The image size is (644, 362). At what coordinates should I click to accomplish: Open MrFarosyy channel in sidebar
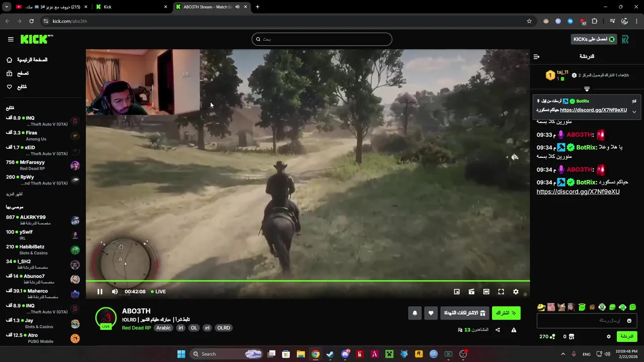point(42,165)
